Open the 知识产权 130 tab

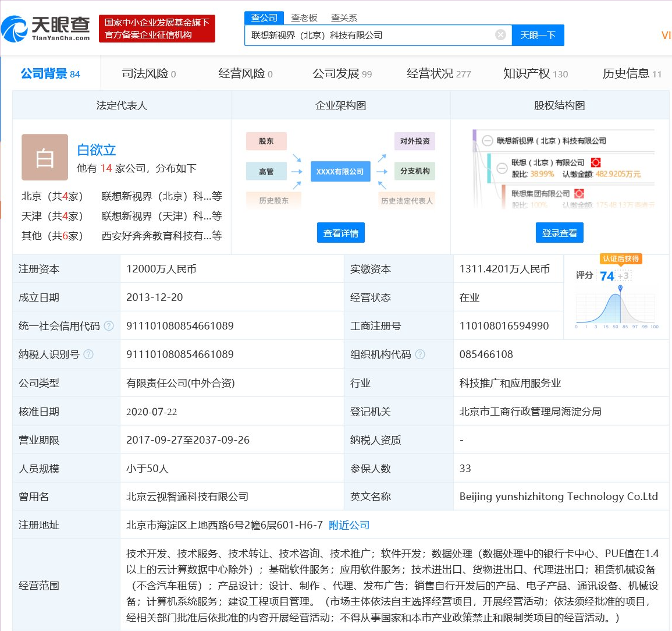[x=528, y=73]
